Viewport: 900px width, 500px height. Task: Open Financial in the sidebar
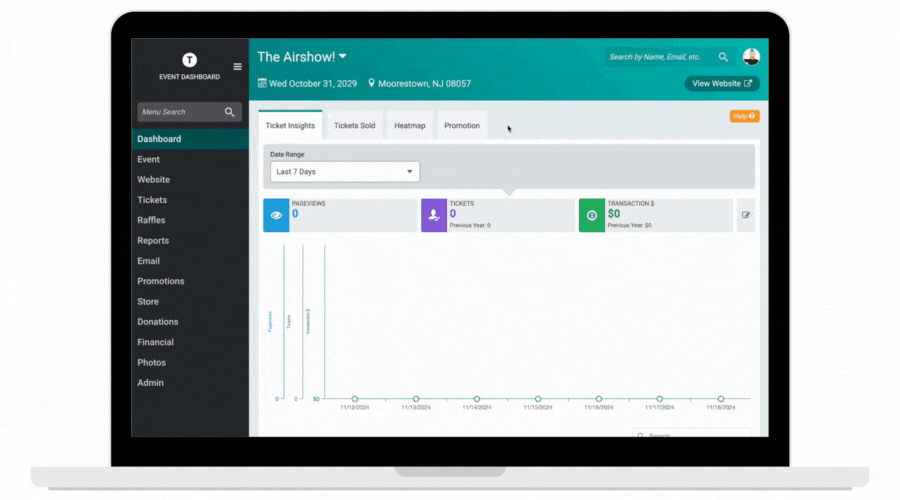coord(190,342)
